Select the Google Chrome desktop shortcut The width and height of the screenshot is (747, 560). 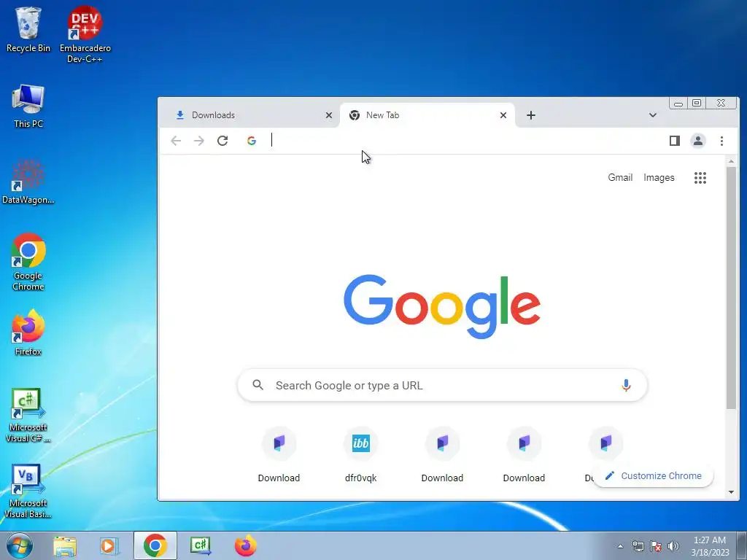[x=28, y=262]
